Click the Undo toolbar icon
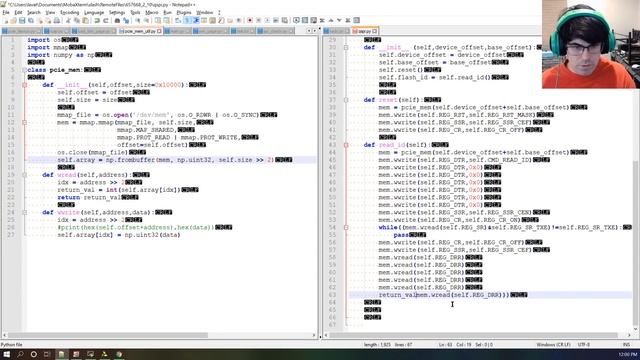 (x=97, y=20)
